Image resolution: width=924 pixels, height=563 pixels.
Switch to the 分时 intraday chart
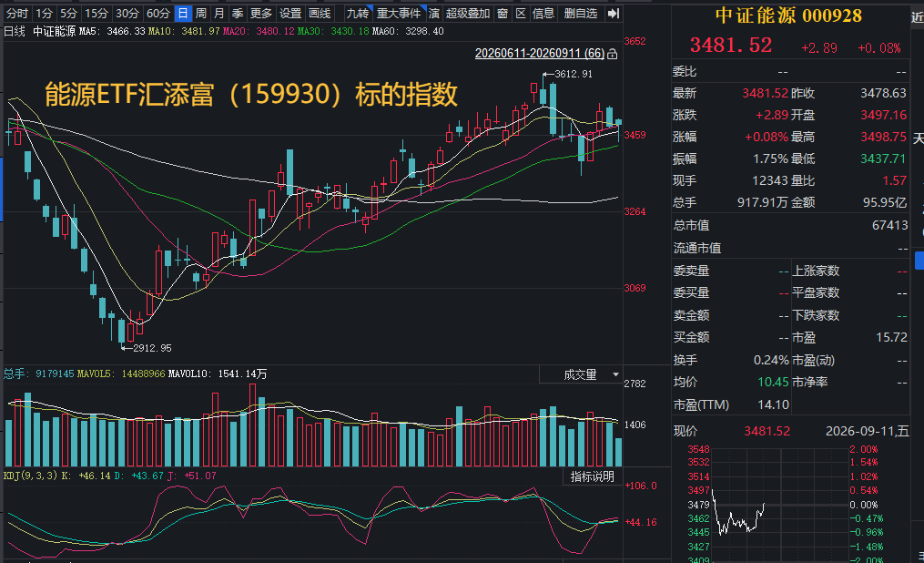17,13
